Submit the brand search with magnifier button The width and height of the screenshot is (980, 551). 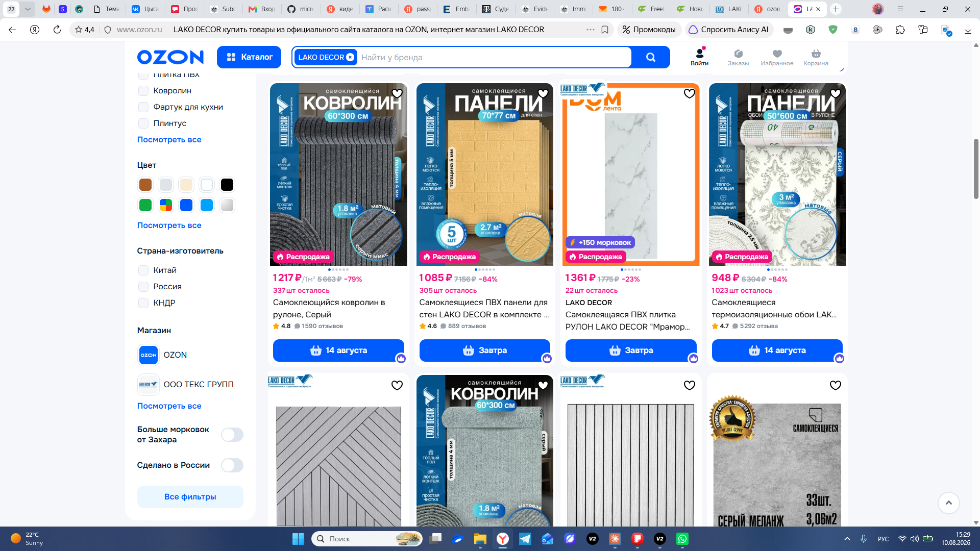point(650,57)
